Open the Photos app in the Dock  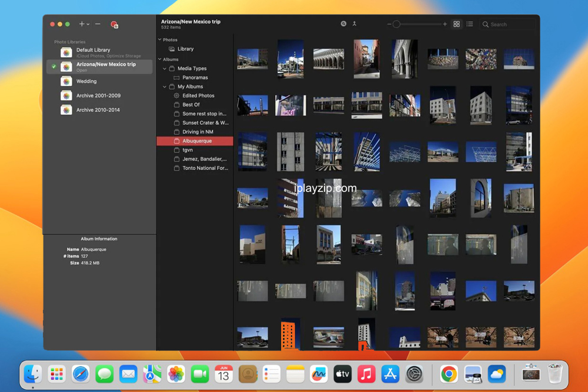pos(176,374)
